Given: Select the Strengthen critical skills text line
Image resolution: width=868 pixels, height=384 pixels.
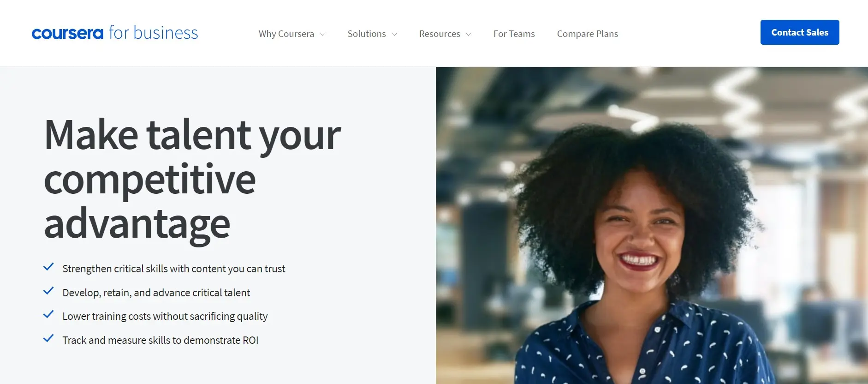Looking at the screenshot, I should [x=174, y=269].
